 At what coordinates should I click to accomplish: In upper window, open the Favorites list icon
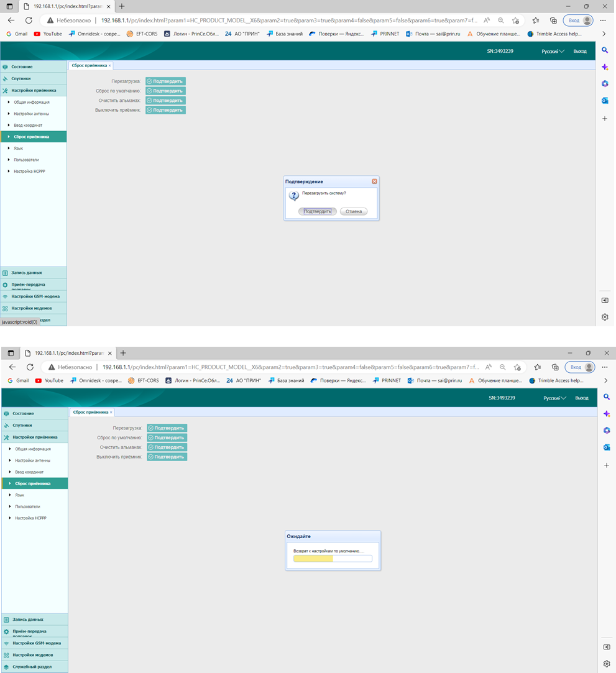[536, 20]
